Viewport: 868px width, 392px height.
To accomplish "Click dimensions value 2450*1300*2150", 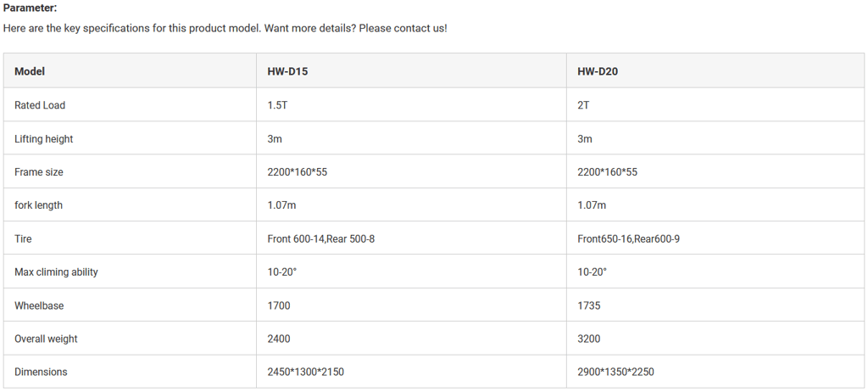I will pyautogui.click(x=305, y=372).
